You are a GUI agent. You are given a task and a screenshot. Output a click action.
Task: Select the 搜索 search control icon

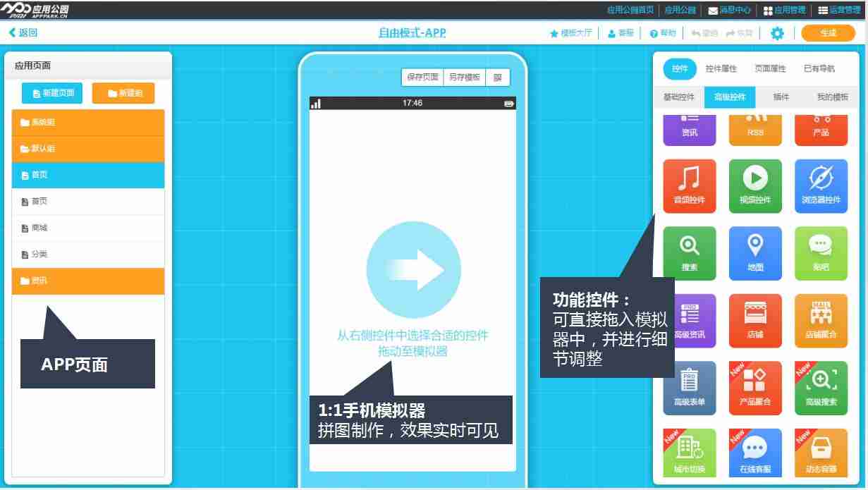click(x=689, y=252)
